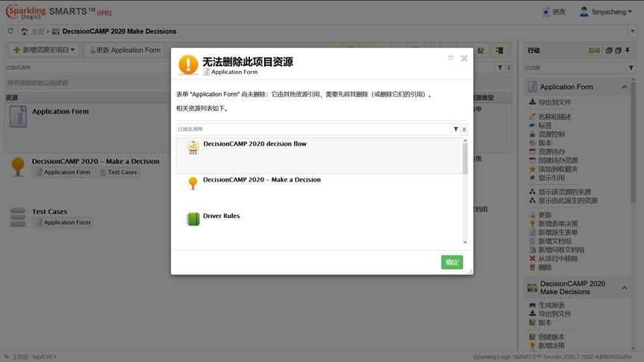Click the filter icon in the 行动 panel
Screen dimensions: 644x362
click(631, 68)
